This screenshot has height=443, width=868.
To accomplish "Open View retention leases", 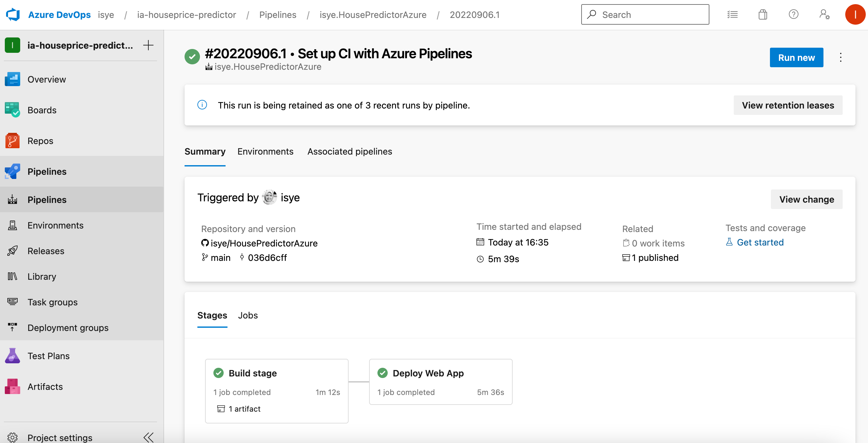I will tap(788, 105).
